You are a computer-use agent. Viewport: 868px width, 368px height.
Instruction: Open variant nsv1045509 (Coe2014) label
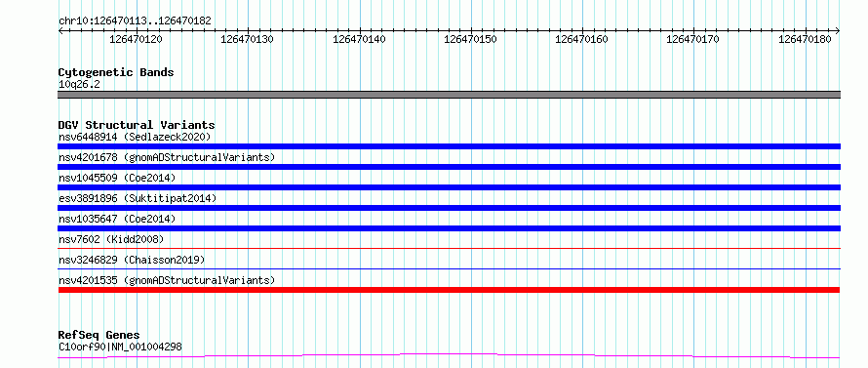pyautogui.click(x=117, y=178)
